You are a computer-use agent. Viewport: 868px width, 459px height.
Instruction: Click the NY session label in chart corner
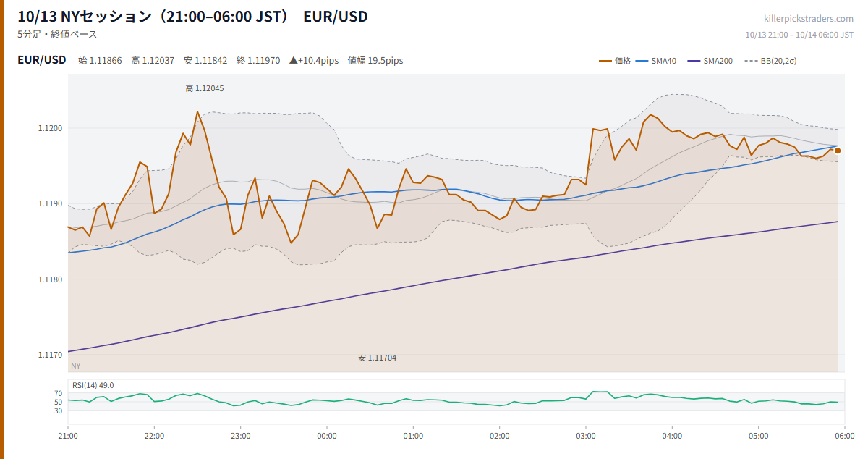coord(76,366)
